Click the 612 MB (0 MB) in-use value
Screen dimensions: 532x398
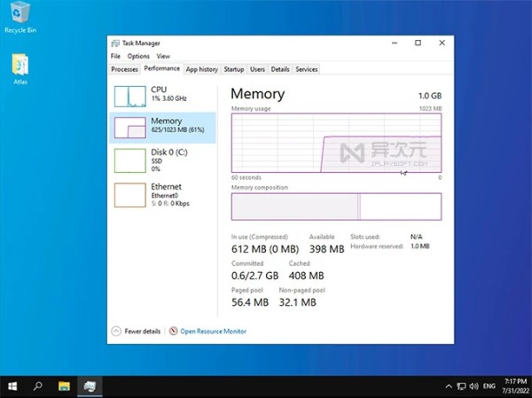[265, 249]
